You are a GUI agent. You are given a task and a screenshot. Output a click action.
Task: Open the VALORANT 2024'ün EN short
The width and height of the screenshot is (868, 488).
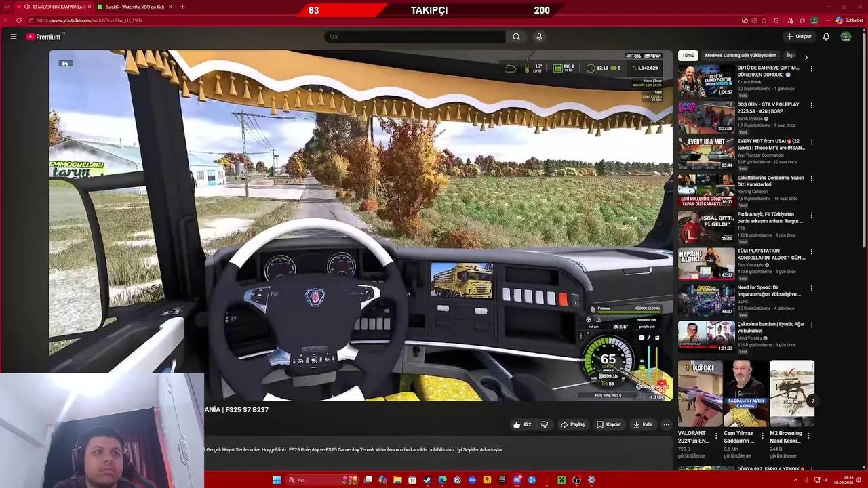pos(700,393)
